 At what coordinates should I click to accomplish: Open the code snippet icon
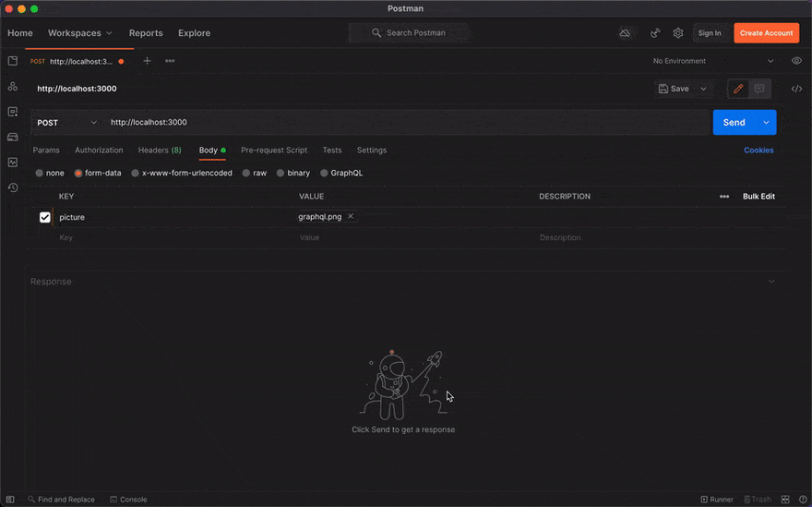796,89
